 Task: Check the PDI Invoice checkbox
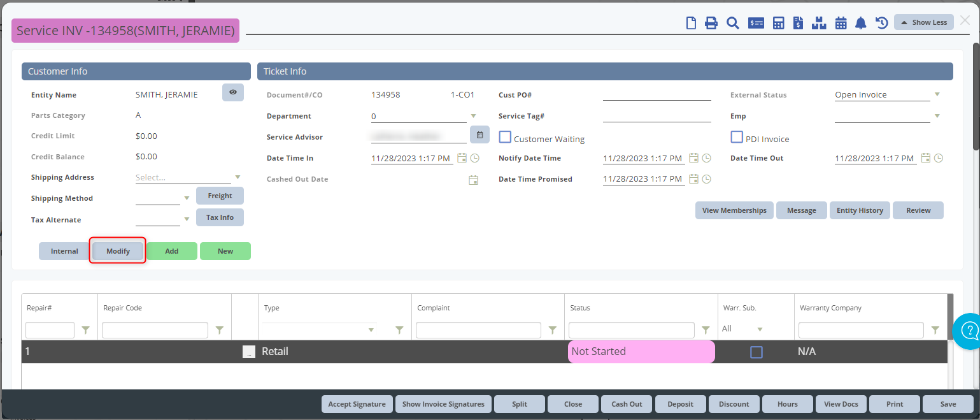click(x=737, y=136)
